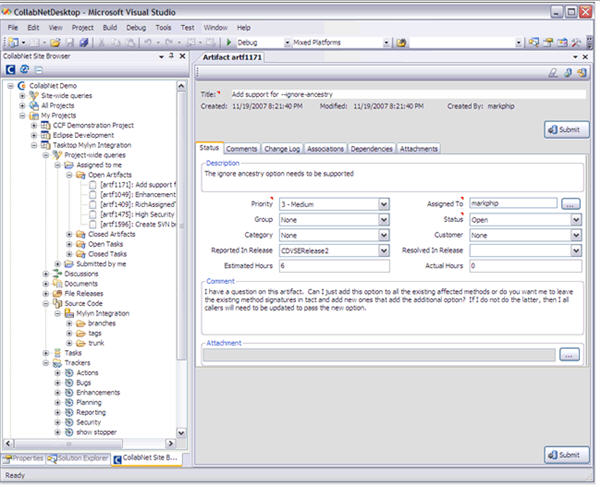Image resolution: width=600 pixels, height=487 pixels.
Task: Click the collapse-all icon in Site Browser toolbar
Action: coord(38,70)
